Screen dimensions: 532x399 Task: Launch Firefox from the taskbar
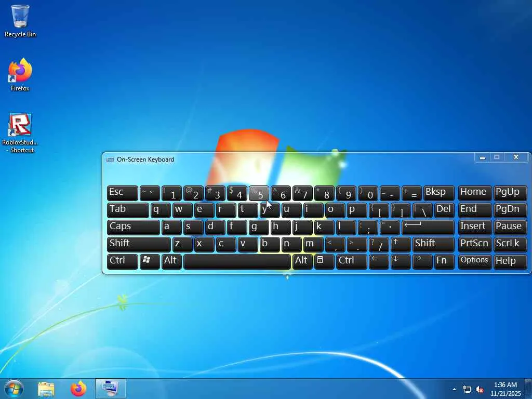click(x=78, y=389)
